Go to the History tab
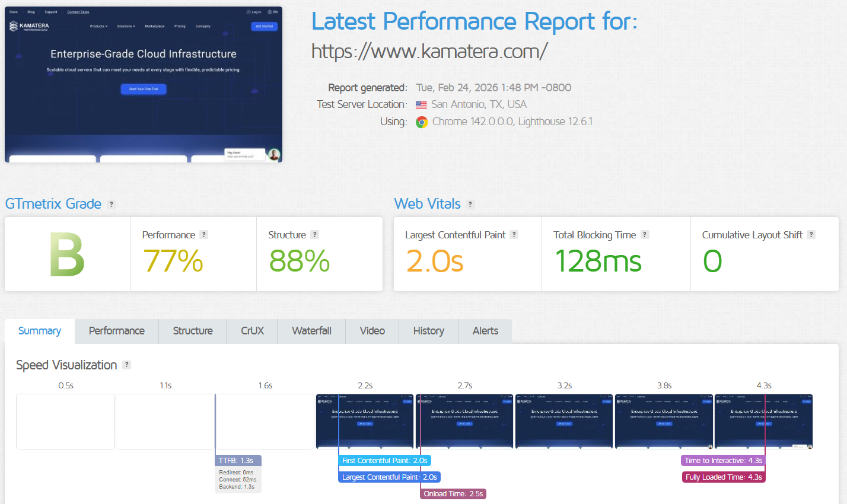 click(429, 331)
